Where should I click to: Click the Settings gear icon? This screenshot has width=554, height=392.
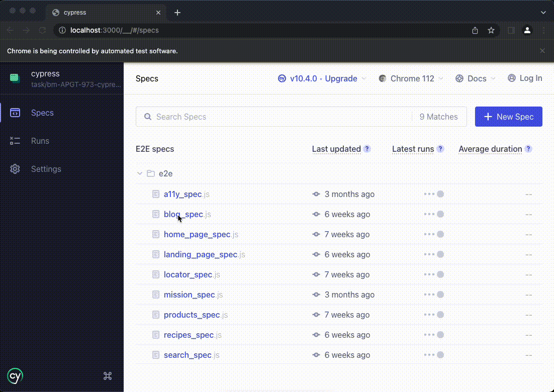point(15,169)
